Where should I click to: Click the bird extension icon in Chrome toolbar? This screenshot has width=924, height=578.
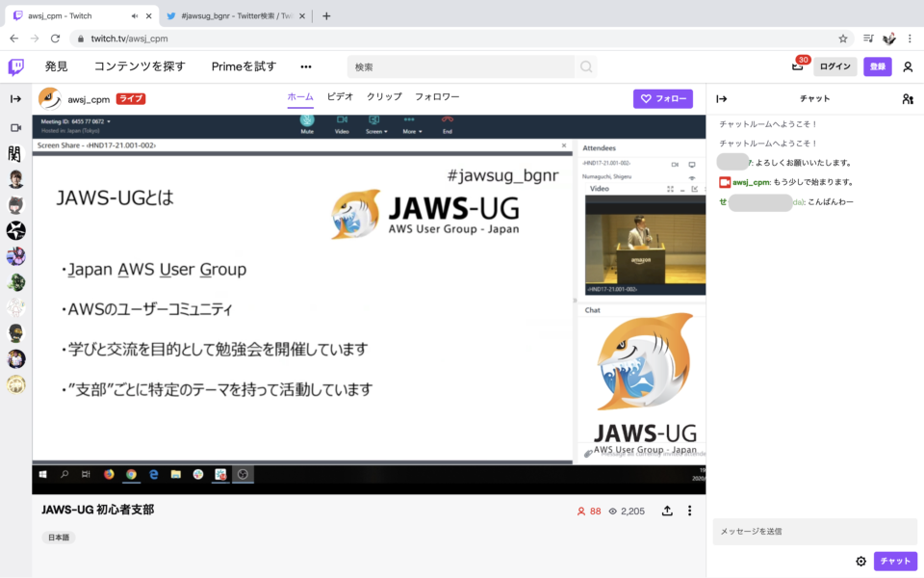point(888,39)
